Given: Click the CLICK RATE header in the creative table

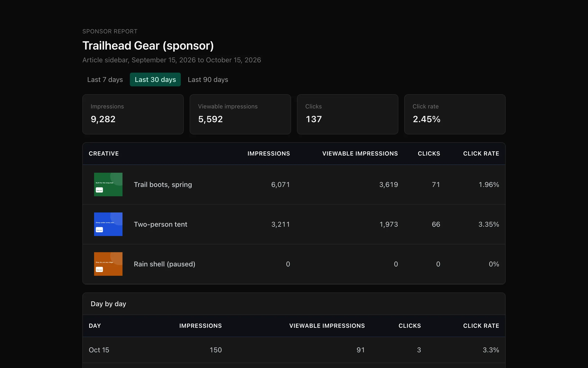Looking at the screenshot, I should tap(481, 154).
